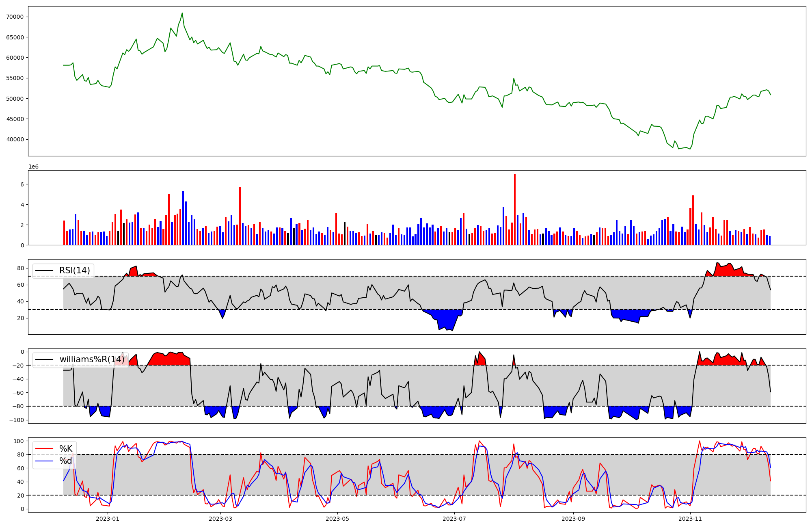Click the tallest blue volume bar

[x=183, y=218]
